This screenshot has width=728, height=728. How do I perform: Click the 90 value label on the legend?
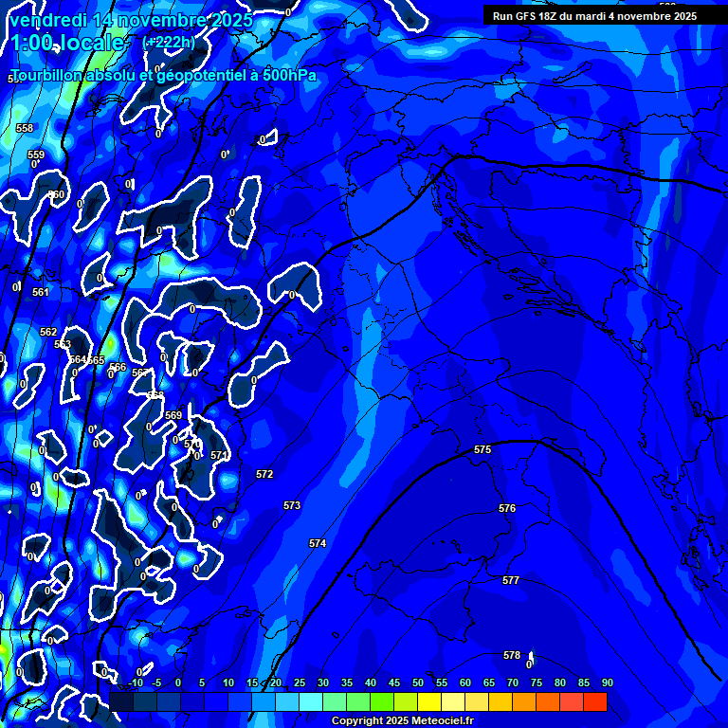pos(607,683)
